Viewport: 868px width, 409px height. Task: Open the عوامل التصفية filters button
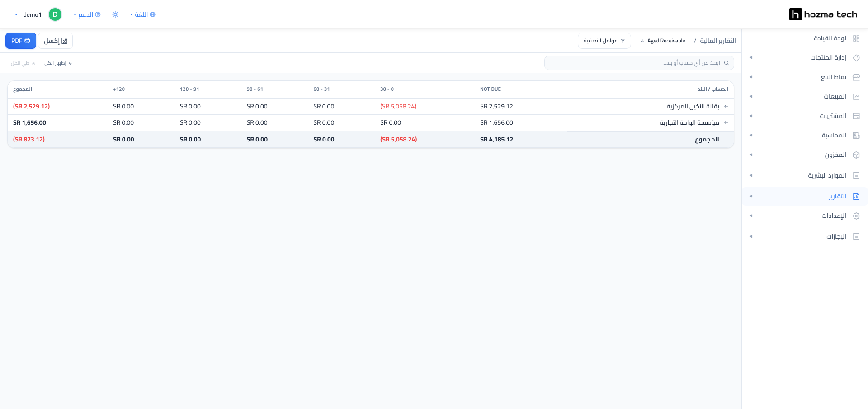coord(604,41)
